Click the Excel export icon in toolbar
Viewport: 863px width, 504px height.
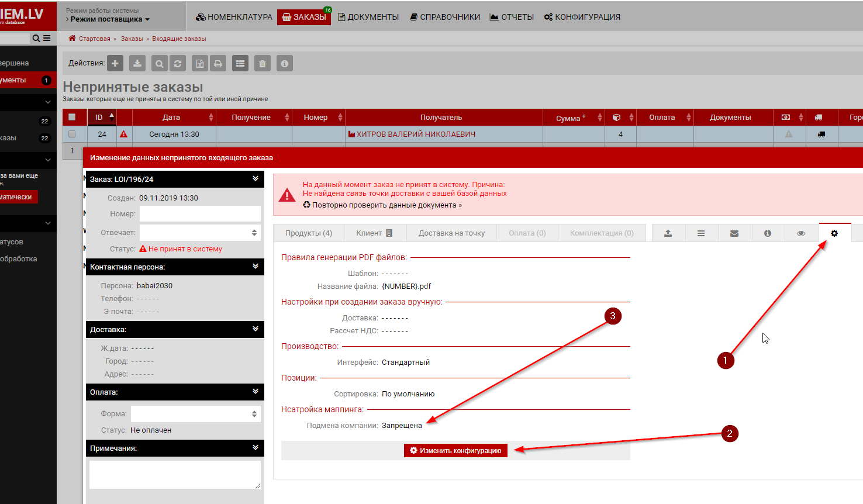[199, 64]
